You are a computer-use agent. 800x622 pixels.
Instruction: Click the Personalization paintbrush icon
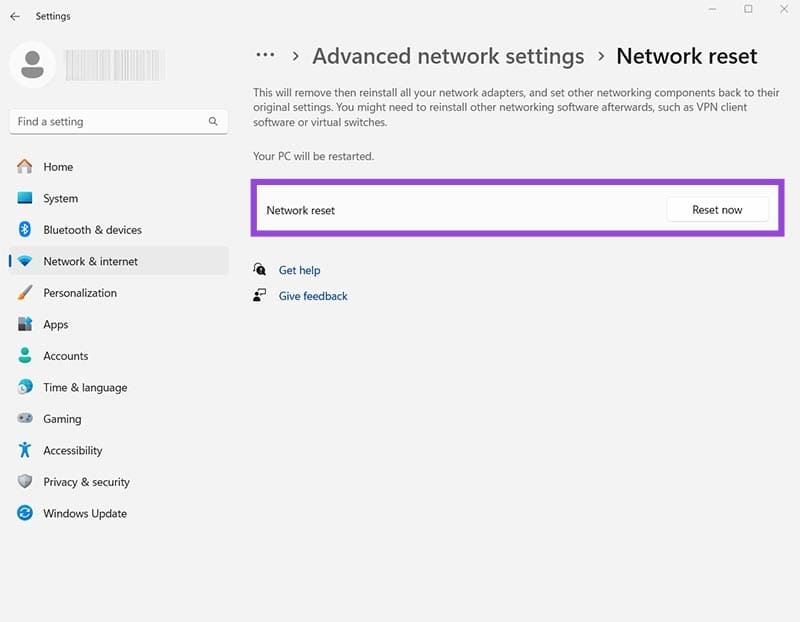click(x=24, y=293)
